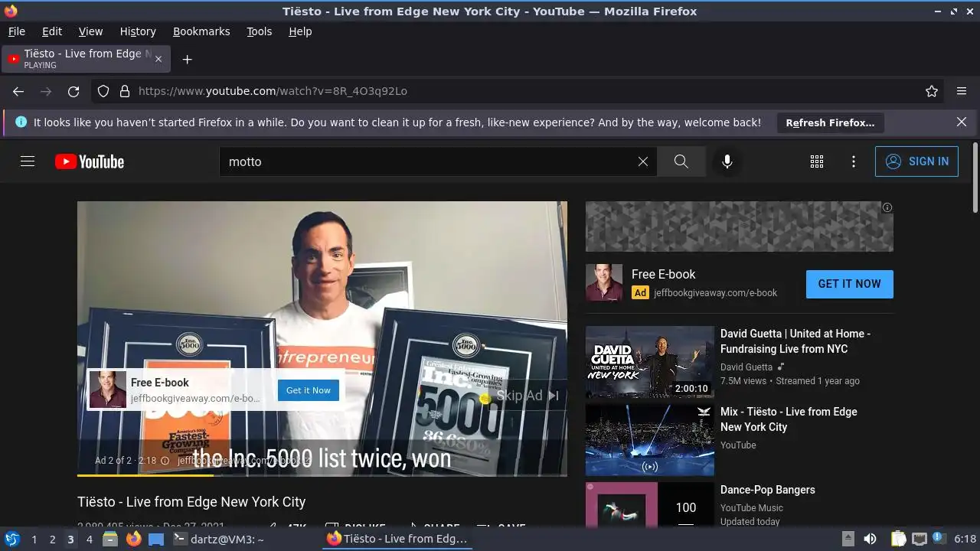Viewport: 980px width, 551px height.
Task: Open the update notifier tray icon
Action: pos(939,539)
